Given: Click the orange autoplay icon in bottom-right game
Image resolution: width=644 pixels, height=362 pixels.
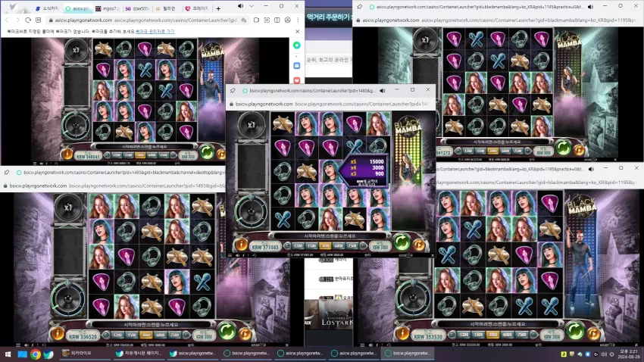Looking at the screenshot, I should [x=593, y=333].
